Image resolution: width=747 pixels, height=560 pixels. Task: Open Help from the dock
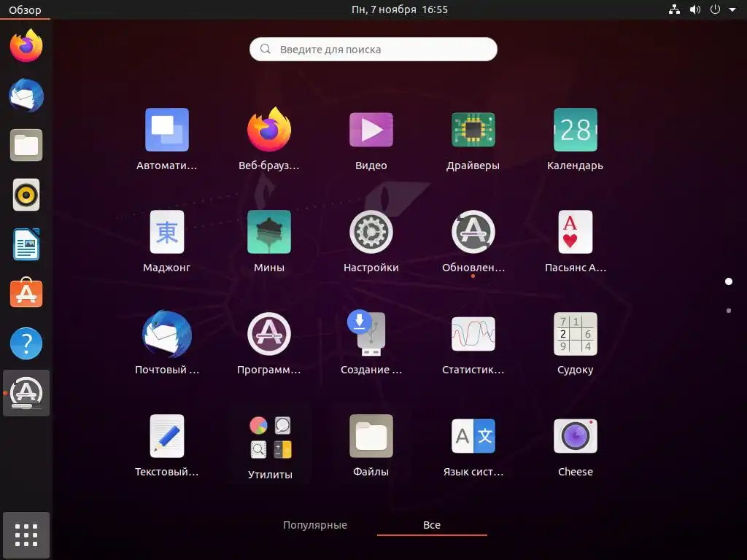pos(26,343)
